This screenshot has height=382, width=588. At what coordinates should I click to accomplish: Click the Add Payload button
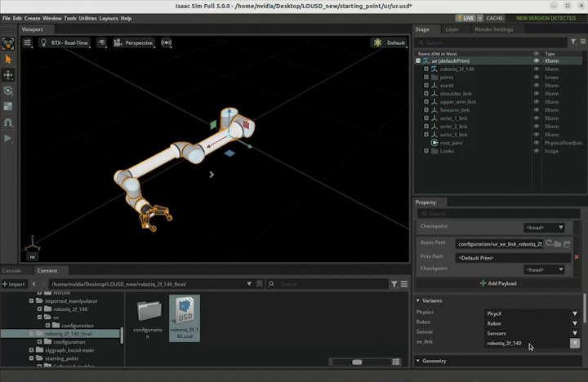pos(498,283)
